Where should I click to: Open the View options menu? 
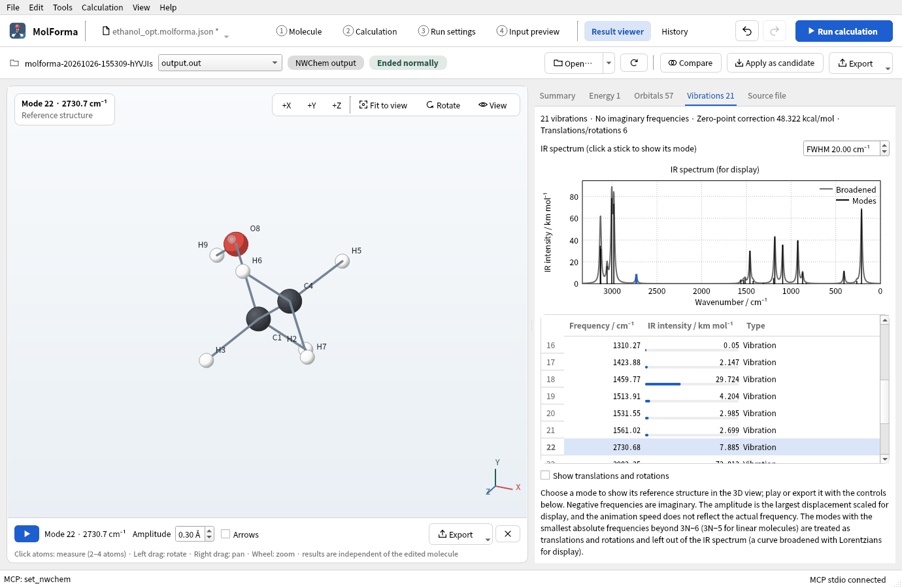(493, 105)
